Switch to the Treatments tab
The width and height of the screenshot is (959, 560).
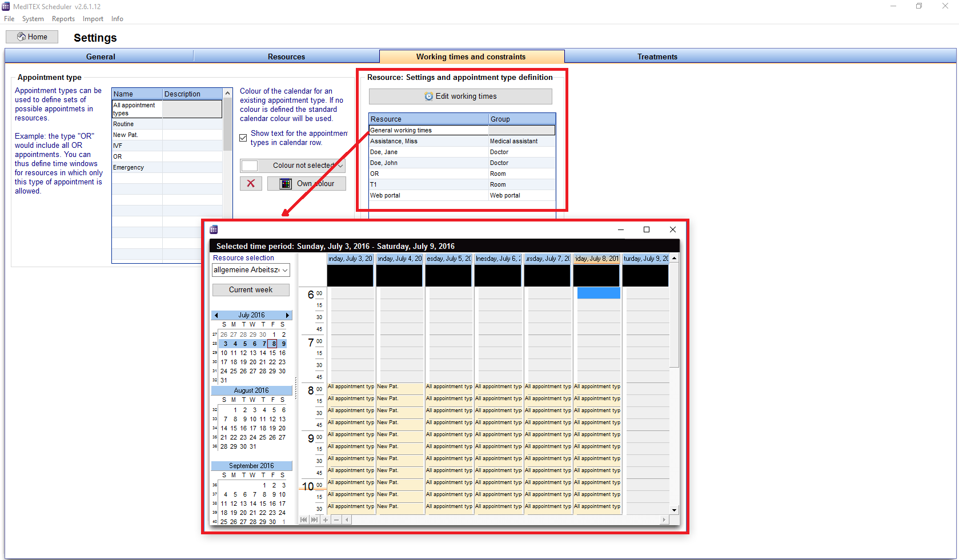[657, 57]
